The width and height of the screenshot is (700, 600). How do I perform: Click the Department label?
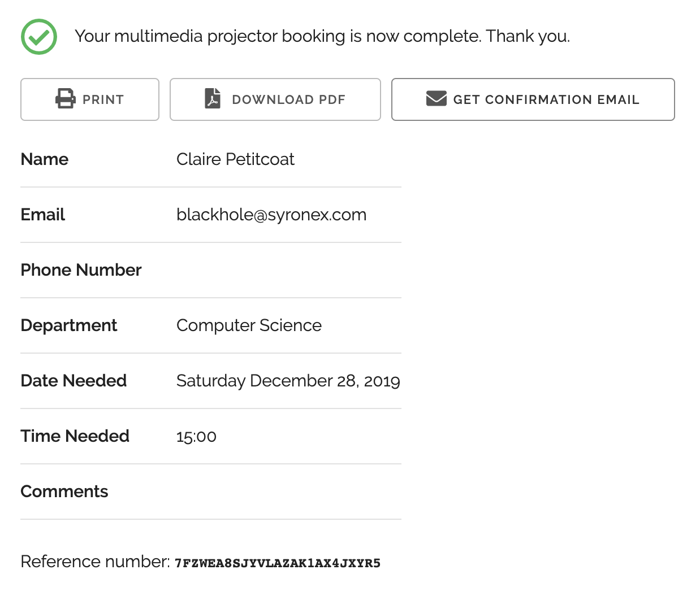pyautogui.click(x=69, y=325)
